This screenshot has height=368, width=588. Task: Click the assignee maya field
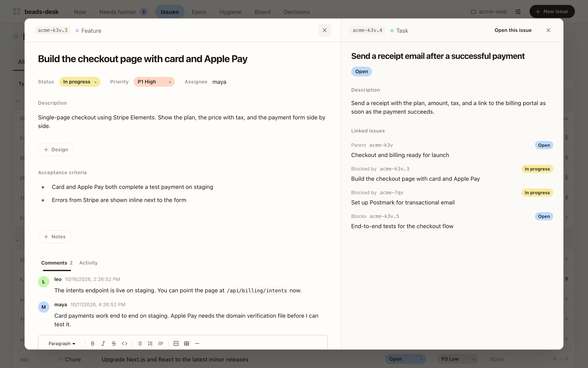219,82
